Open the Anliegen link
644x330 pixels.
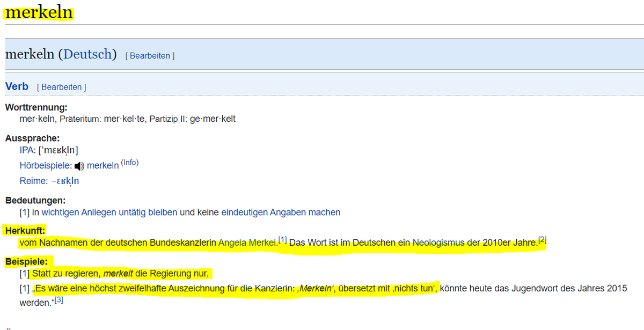(98, 212)
